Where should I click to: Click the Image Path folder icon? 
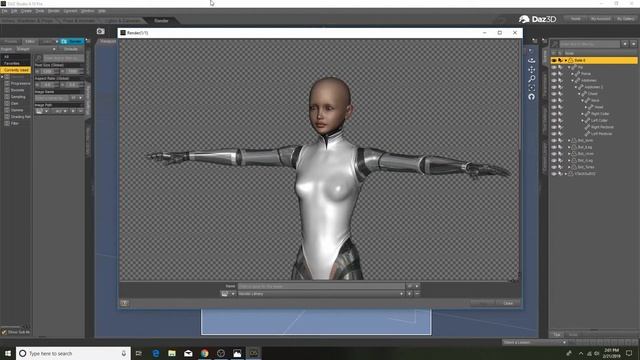[x=39, y=111]
